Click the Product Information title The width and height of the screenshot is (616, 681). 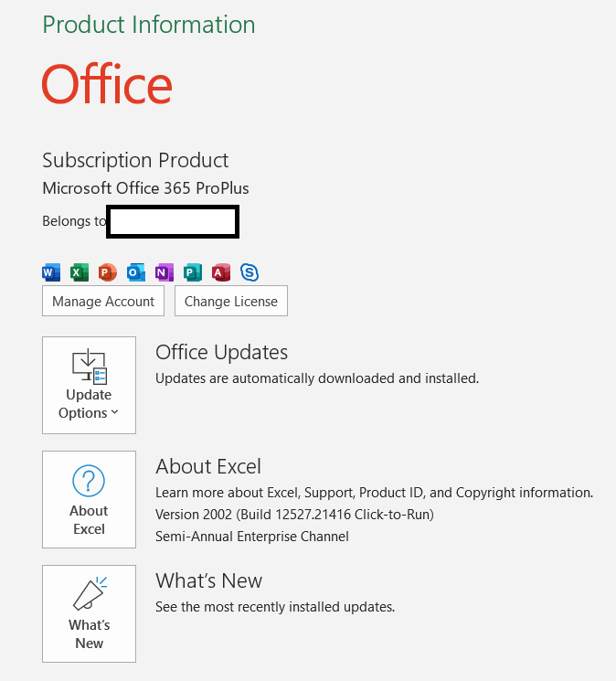(149, 25)
